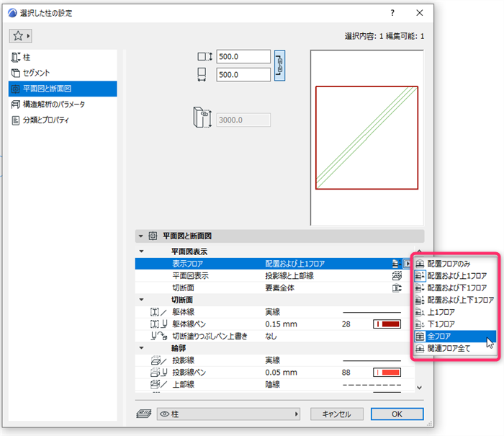
Task: Click the 躯体線 line icon
Action: tap(159, 312)
